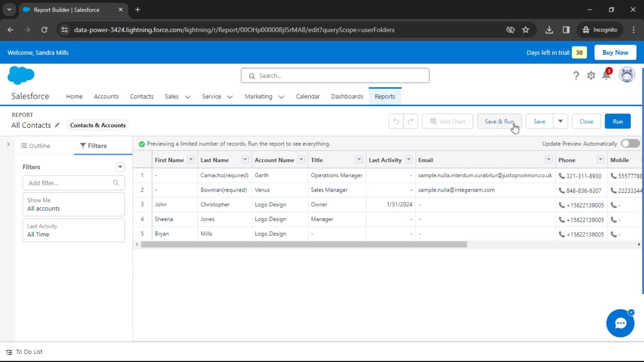Image resolution: width=644 pixels, height=362 pixels.
Task: Click the Buy Now button
Action: coord(615,53)
